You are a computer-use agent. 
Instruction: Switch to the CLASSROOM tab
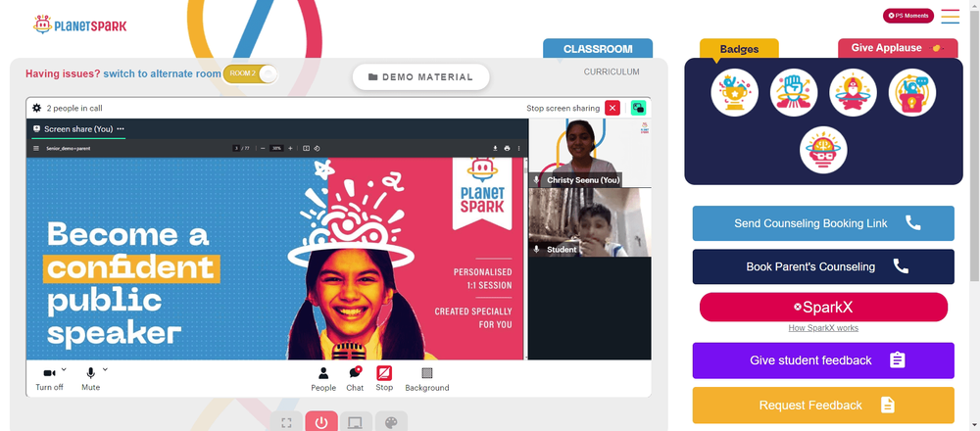click(x=598, y=49)
